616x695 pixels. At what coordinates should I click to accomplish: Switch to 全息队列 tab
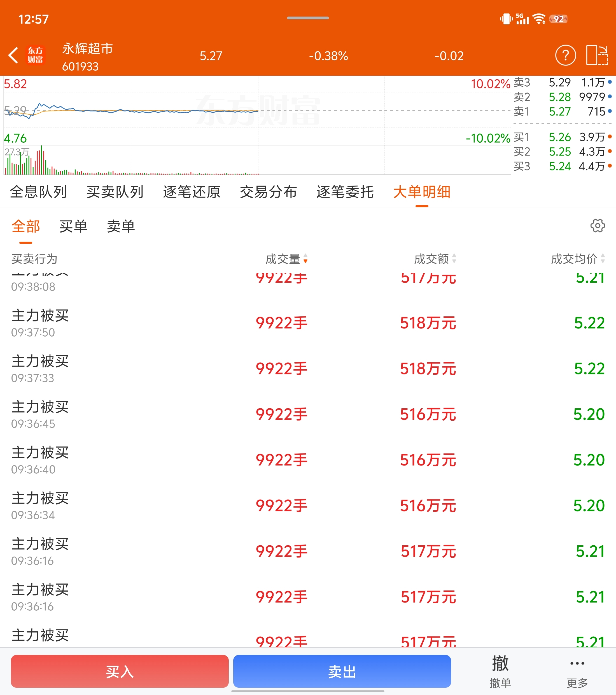point(38,192)
